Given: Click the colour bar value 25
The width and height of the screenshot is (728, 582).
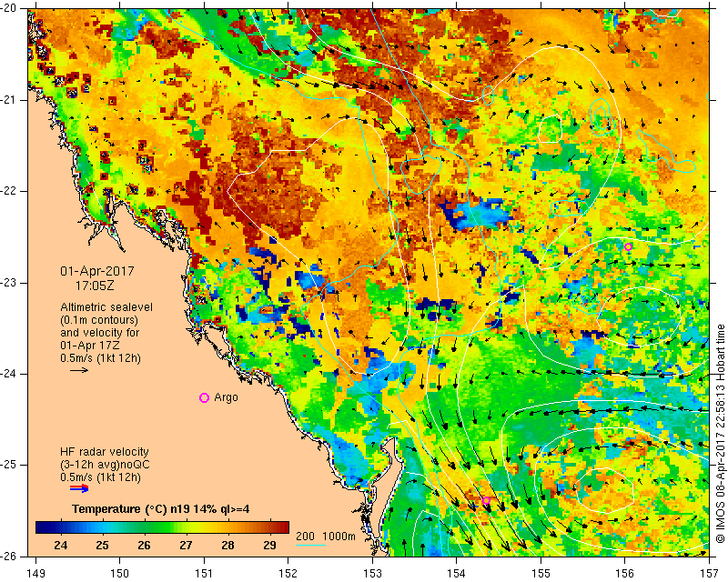Looking at the screenshot, I should pos(102,546).
